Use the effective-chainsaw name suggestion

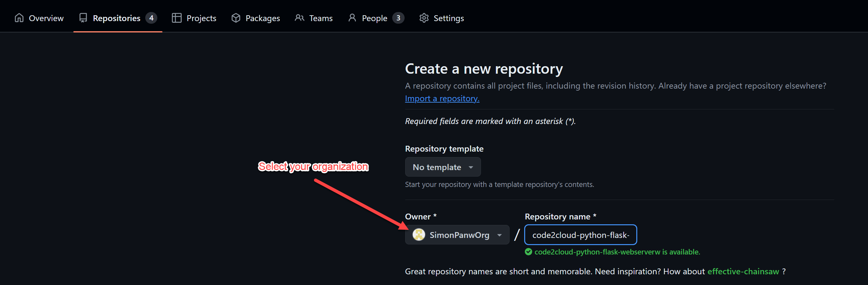743,271
